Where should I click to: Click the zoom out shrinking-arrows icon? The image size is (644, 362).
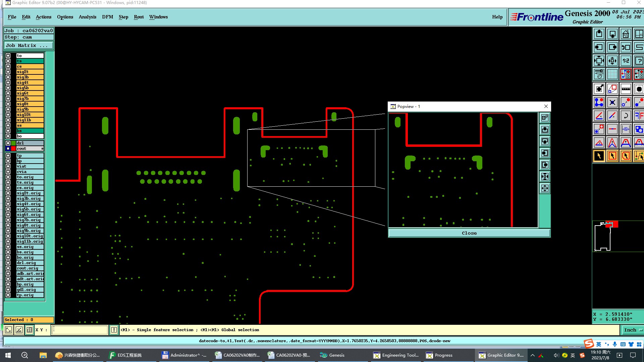[x=612, y=61]
